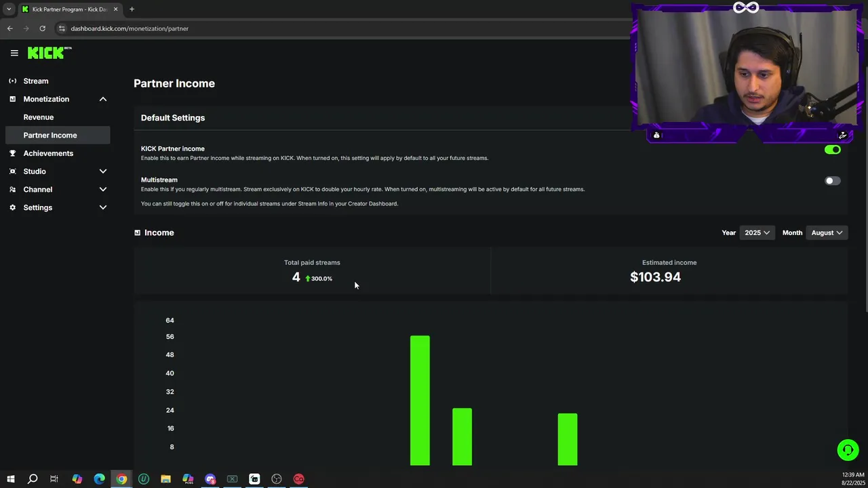Open the Xbox Game Bar taskbar icon
Viewport: 868px width, 488px height.
232,479
